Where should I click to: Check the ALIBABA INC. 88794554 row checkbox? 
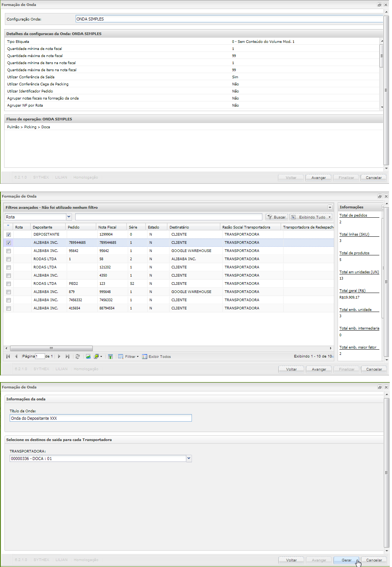9,308
